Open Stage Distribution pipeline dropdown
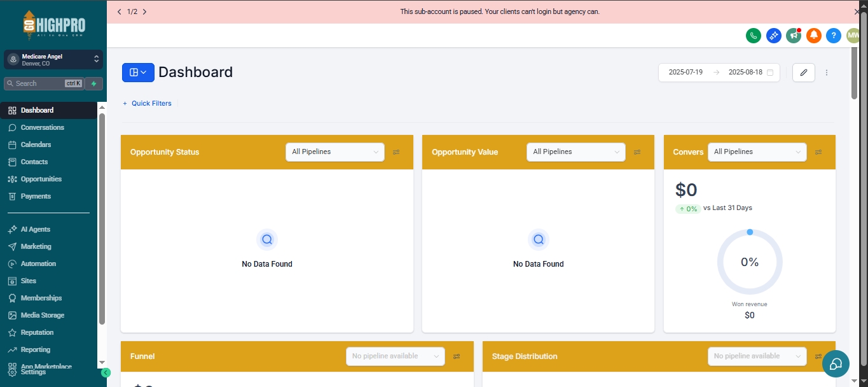The height and width of the screenshot is (387, 868). point(757,356)
